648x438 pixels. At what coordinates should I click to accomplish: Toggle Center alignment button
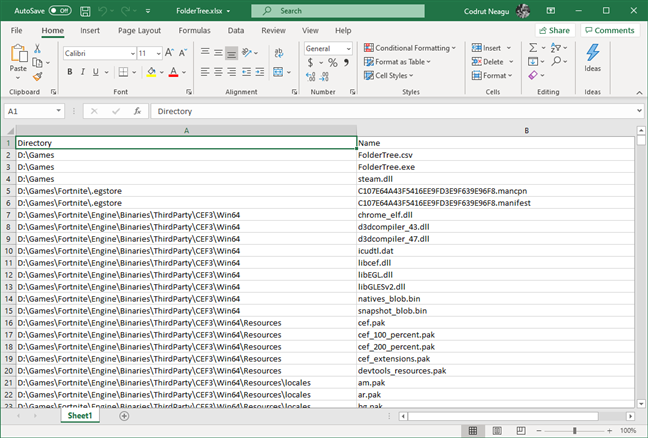(218, 72)
